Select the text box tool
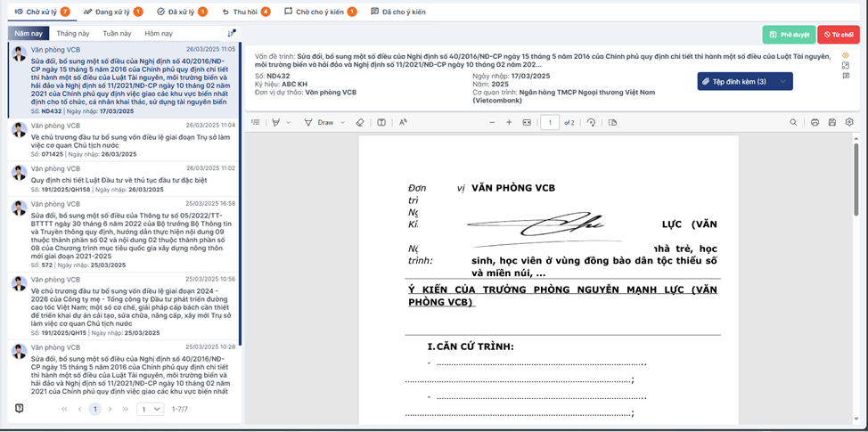This screenshot has height=432, width=868. (x=381, y=122)
